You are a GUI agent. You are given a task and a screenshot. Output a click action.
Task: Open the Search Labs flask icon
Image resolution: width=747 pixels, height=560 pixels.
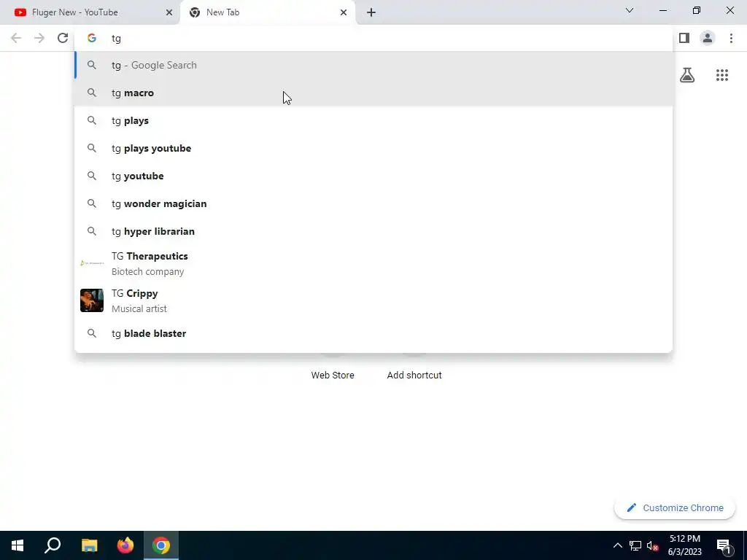coord(687,75)
